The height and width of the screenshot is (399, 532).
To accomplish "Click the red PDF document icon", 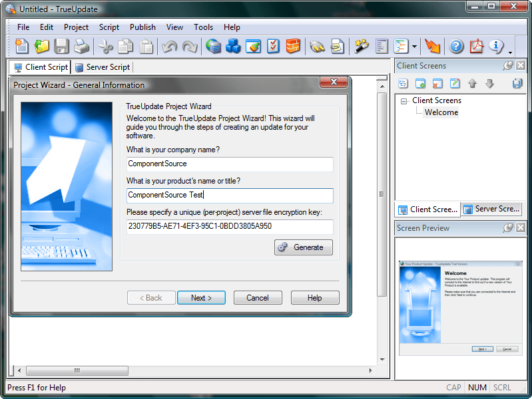I will 477,46.
